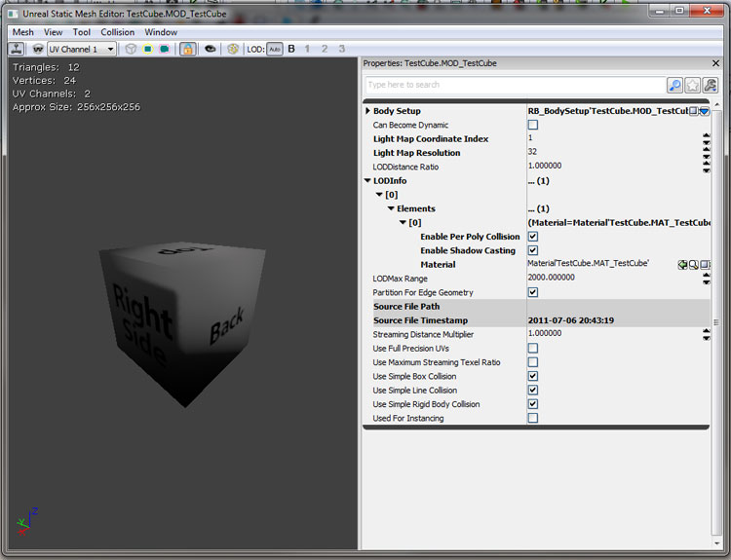Collapse the first [0] entry under LODInfo
This screenshot has width=731, height=560.
click(x=379, y=194)
